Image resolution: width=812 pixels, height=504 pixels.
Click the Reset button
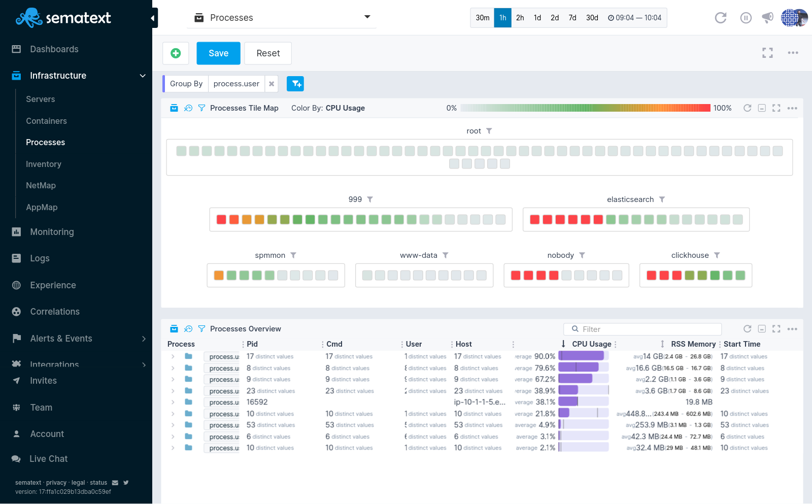268,53
